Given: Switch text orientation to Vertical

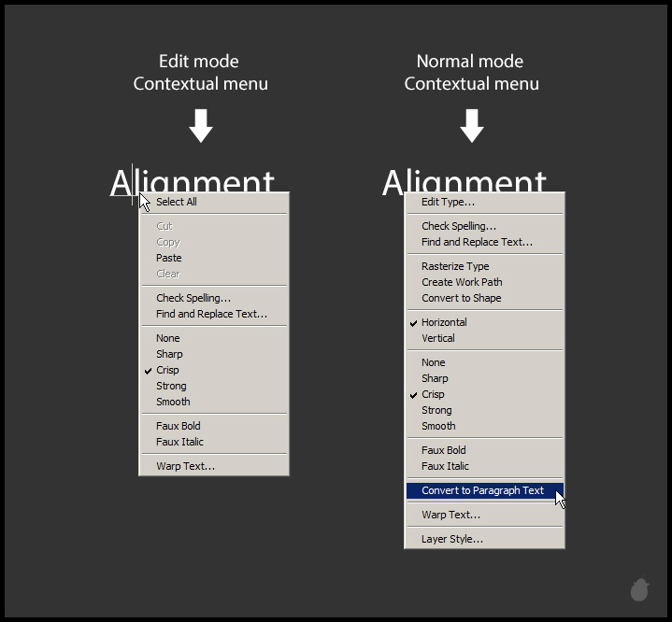Looking at the screenshot, I should tap(438, 338).
